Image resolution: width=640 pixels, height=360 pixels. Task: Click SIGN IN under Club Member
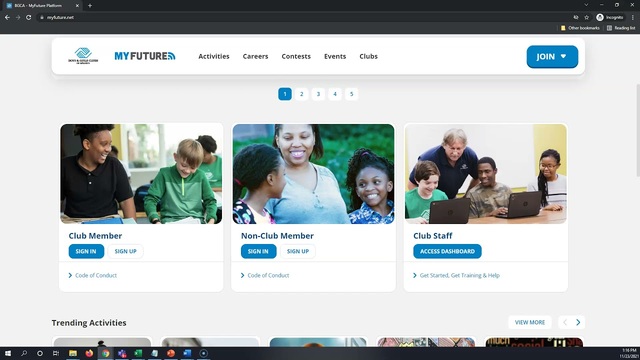86,251
